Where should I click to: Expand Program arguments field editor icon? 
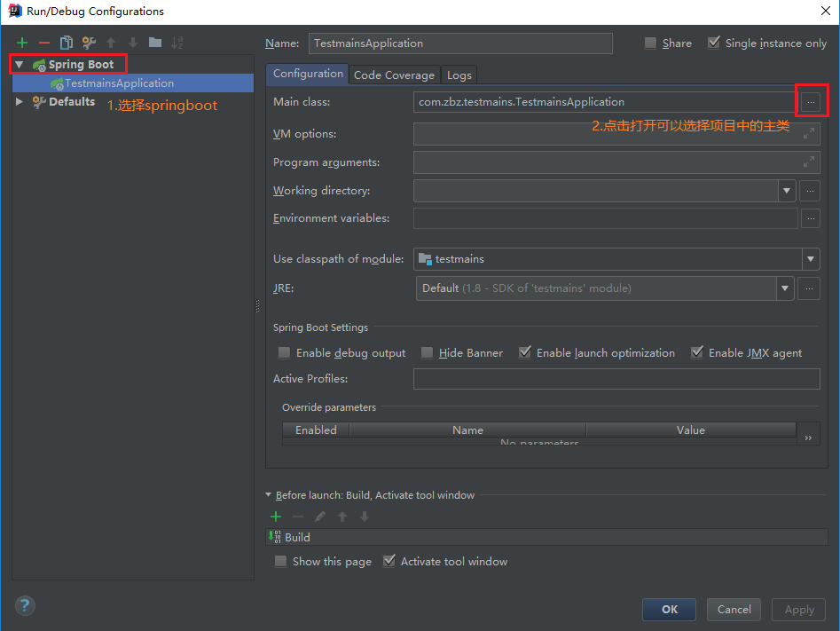click(809, 162)
